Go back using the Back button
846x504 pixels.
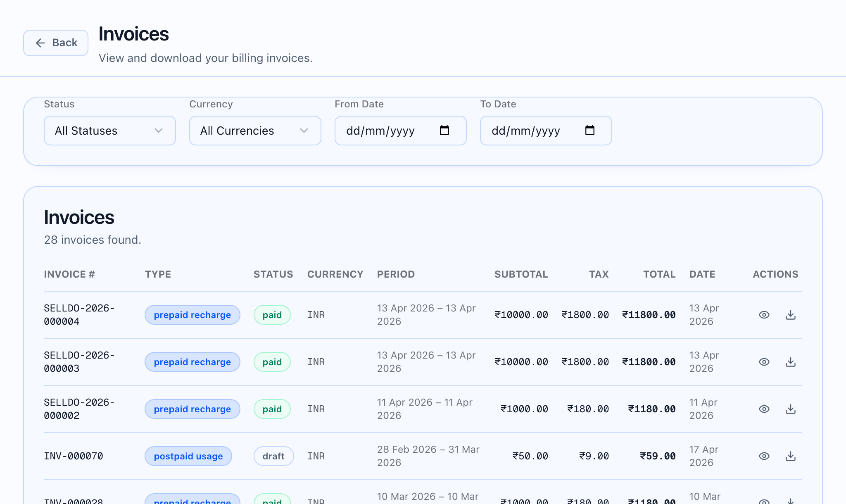56,43
